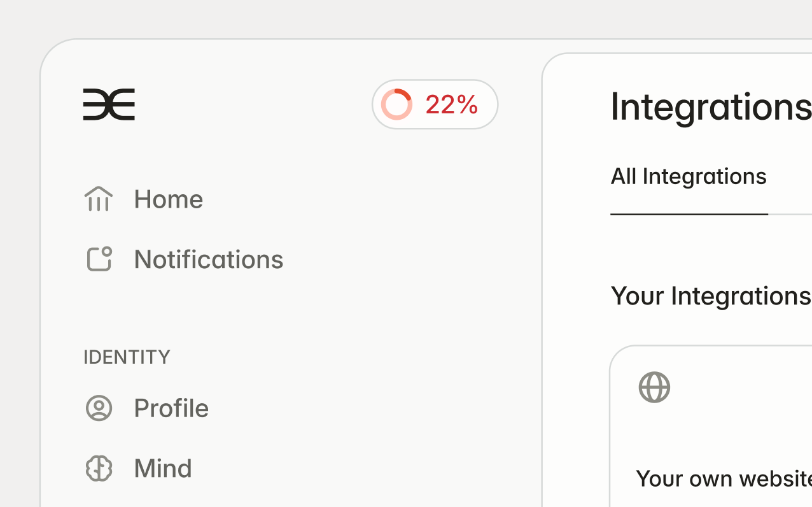This screenshot has width=812, height=507.
Task: Go to Notifications in the sidebar
Action: pos(208,259)
